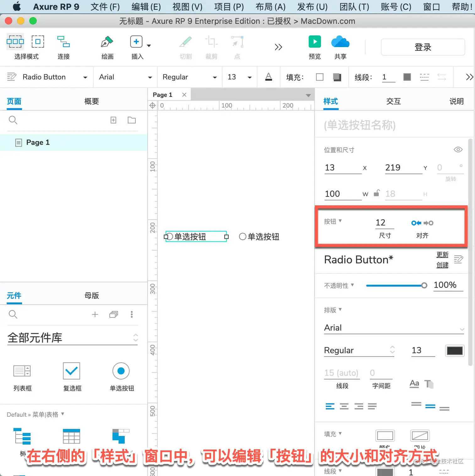Center text horizontally in Style panel
This screenshot has width=475, height=476.
[x=344, y=407]
